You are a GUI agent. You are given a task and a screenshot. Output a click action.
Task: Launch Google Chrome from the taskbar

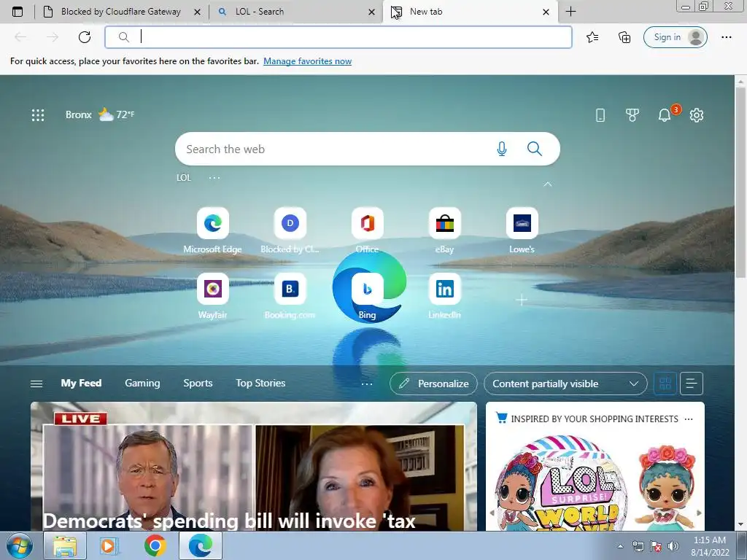pyautogui.click(x=155, y=545)
